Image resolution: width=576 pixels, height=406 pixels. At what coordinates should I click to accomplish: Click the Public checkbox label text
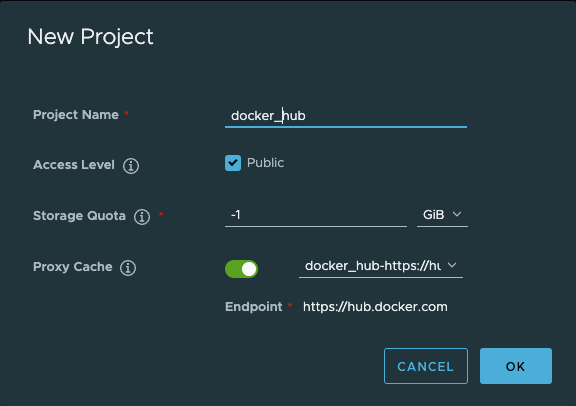pyautogui.click(x=265, y=163)
